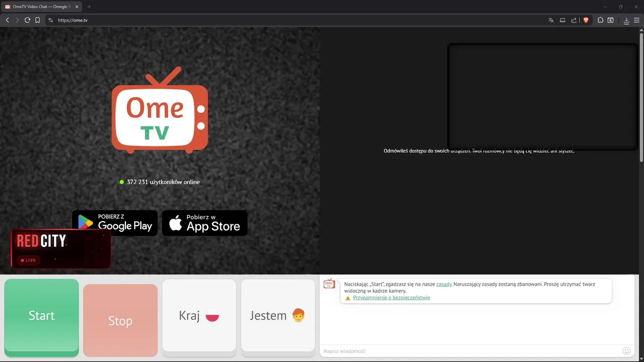Select the OmeTV Video Chat tab
The height and width of the screenshot is (362, 644).
click(x=41, y=7)
